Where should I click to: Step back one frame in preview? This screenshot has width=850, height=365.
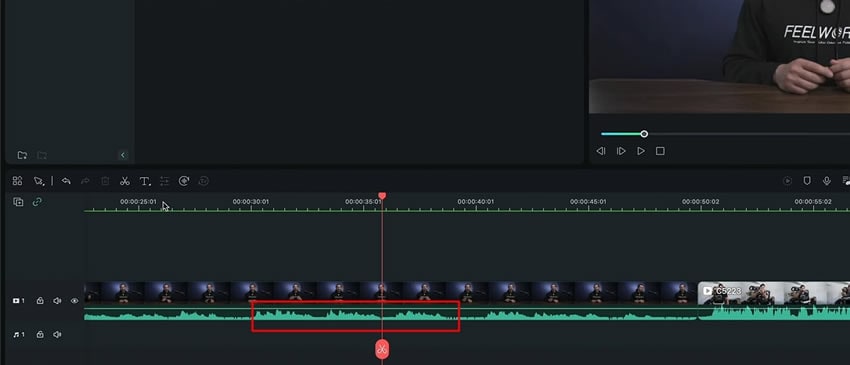coord(601,151)
